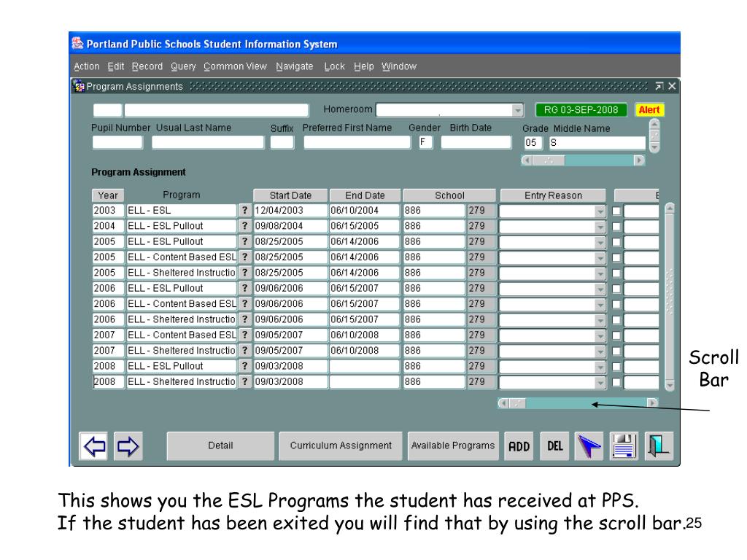Click the blue pointer arrow icon
The width and height of the screenshot is (747, 560).
589,446
